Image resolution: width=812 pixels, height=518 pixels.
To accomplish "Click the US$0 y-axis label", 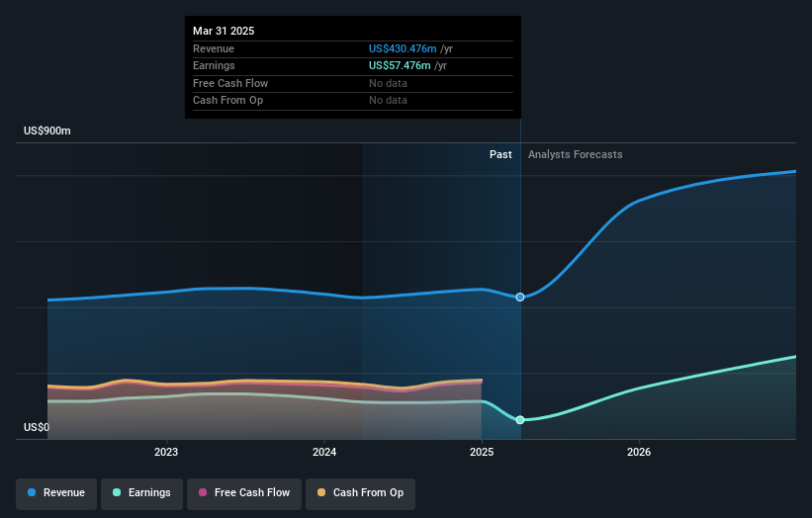I will 37,427.
